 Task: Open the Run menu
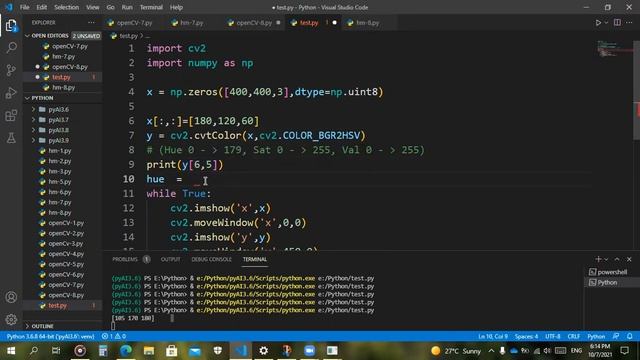(x=127, y=7)
